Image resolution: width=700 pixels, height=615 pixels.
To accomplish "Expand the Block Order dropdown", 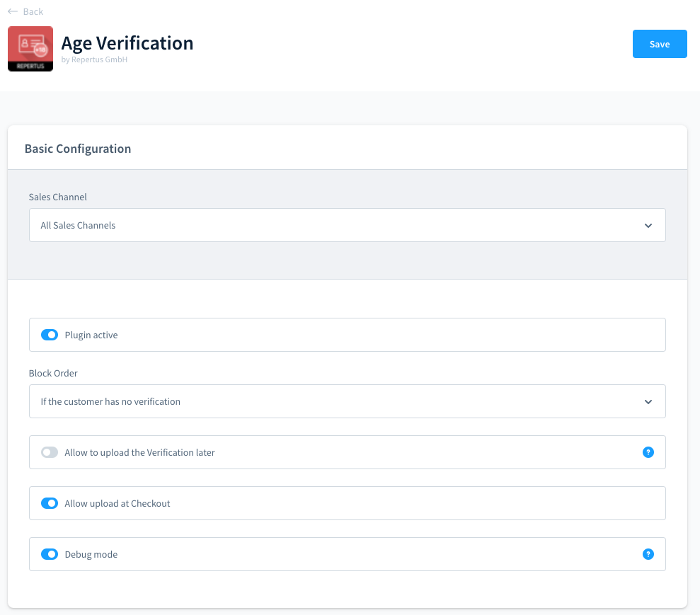I will click(348, 401).
